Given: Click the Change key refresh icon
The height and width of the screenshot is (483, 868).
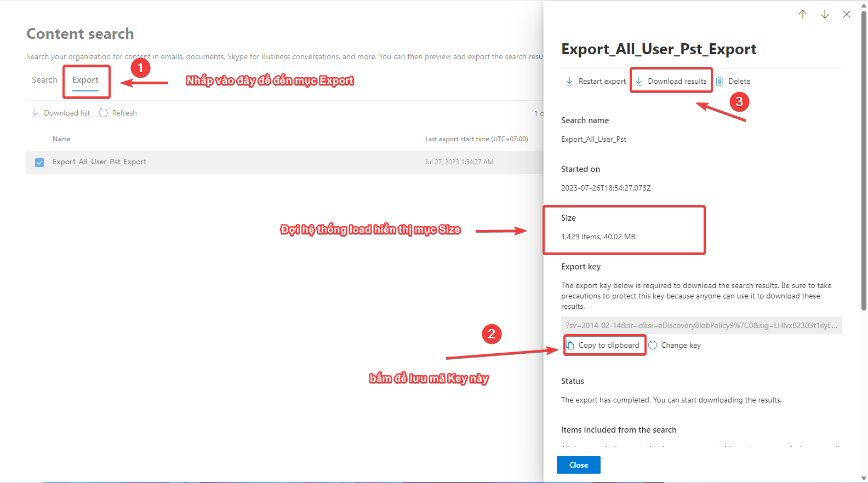Looking at the screenshot, I should (x=653, y=345).
